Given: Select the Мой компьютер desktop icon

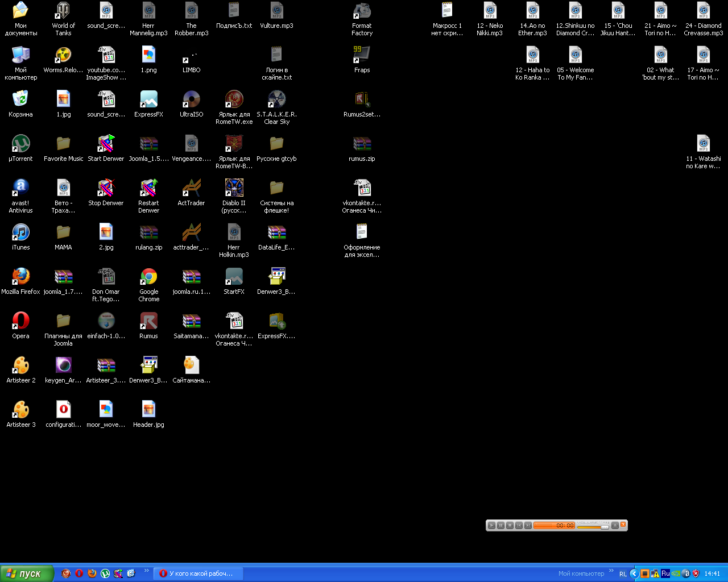Looking at the screenshot, I should pos(20,63).
